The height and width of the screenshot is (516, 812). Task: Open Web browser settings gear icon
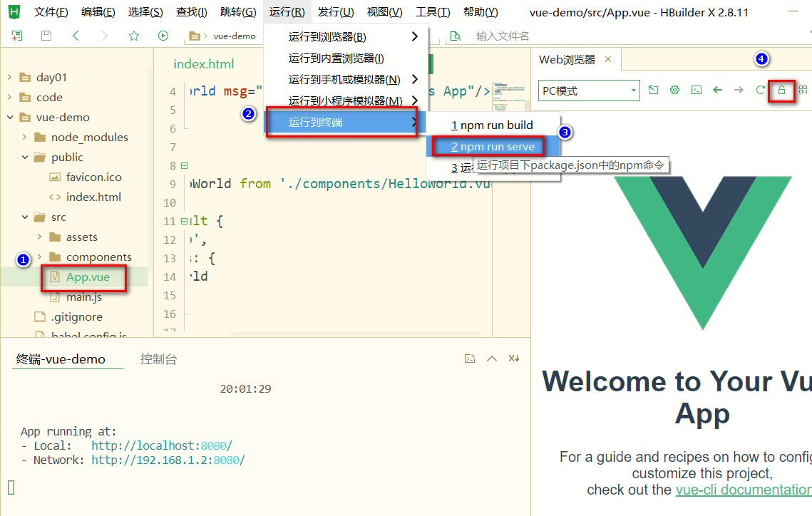coord(675,90)
